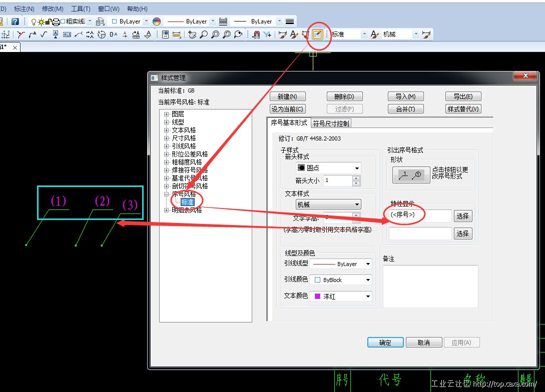Click the layer settings icon beside 粗实线
The image size is (545, 392).
coord(100,21)
